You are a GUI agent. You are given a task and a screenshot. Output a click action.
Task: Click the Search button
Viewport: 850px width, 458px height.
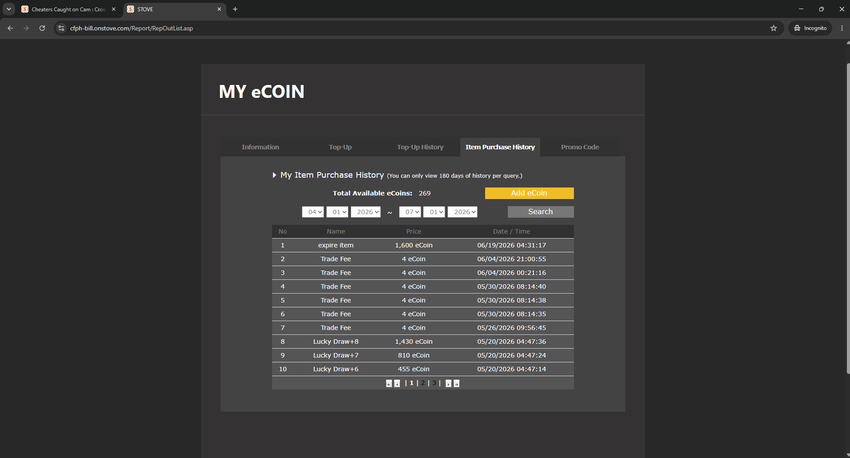(540, 212)
